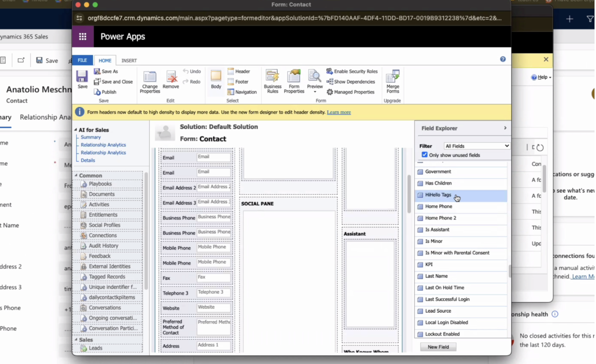The image size is (596, 364).
Task: Publish the form from the ribbon
Action: point(105,92)
